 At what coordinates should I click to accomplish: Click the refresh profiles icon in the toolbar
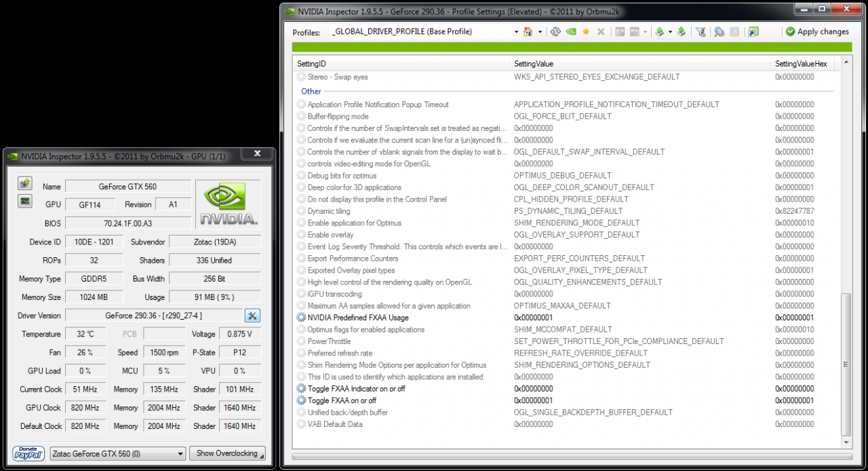555,32
